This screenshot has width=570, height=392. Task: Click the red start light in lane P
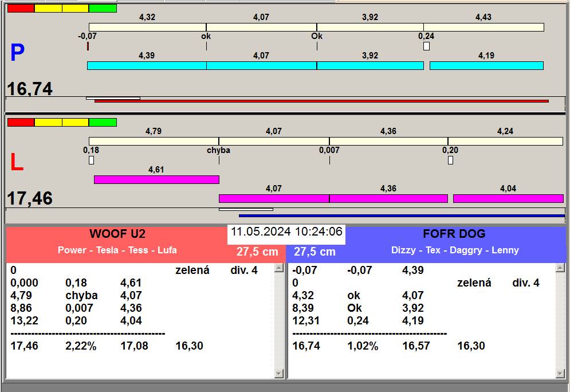point(21,9)
